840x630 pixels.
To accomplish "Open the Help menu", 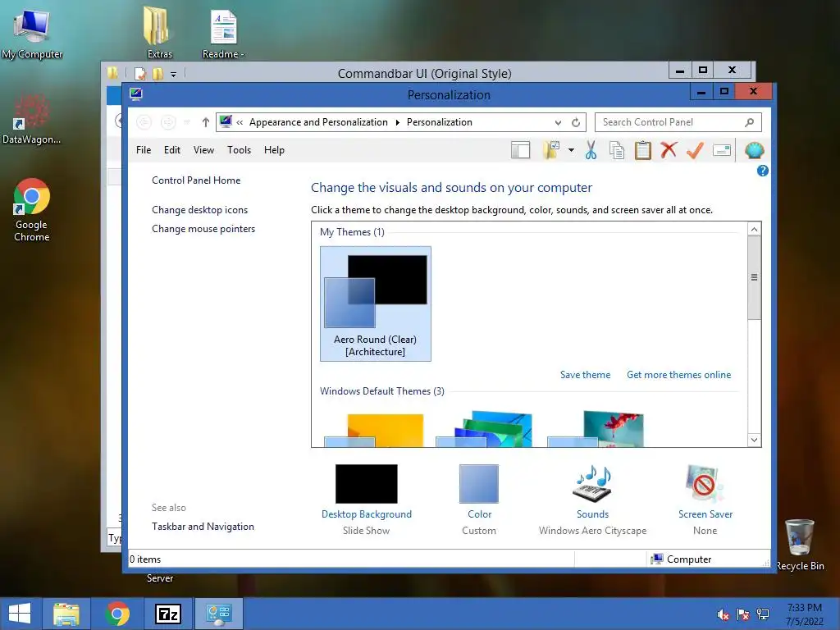I will tap(274, 150).
